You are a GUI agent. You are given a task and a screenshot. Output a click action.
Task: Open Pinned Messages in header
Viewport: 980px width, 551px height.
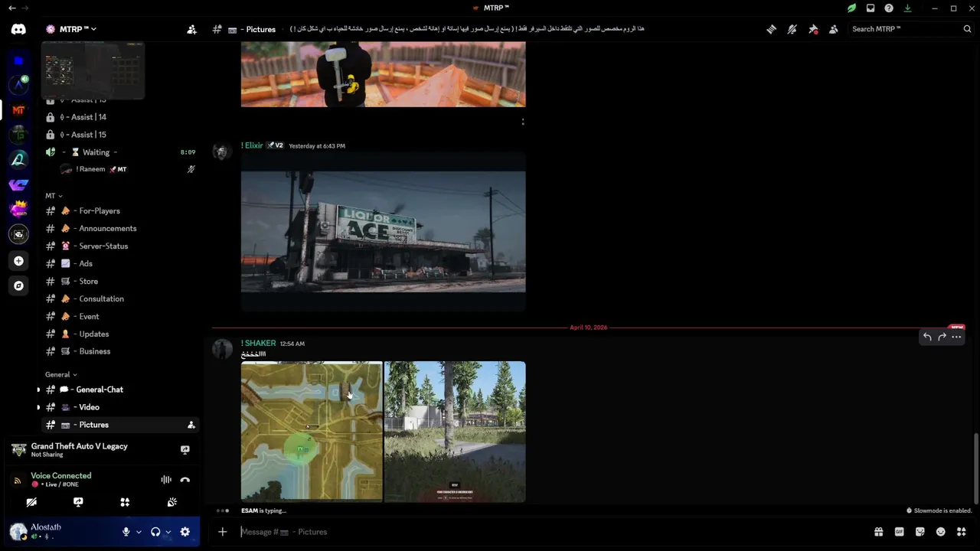coord(813,29)
